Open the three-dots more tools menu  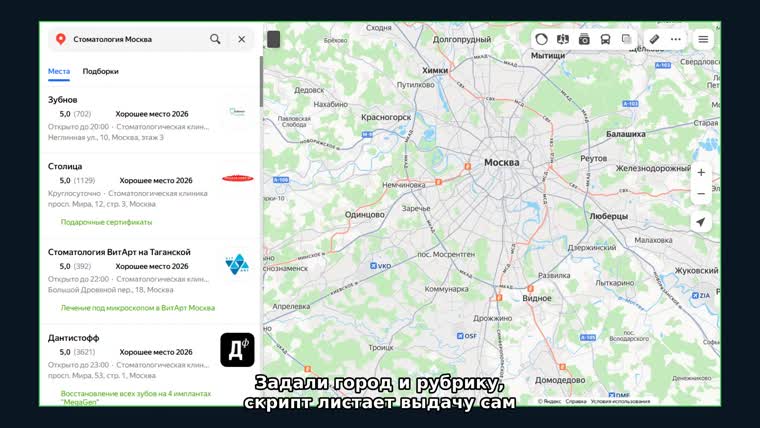[x=676, y=39]
